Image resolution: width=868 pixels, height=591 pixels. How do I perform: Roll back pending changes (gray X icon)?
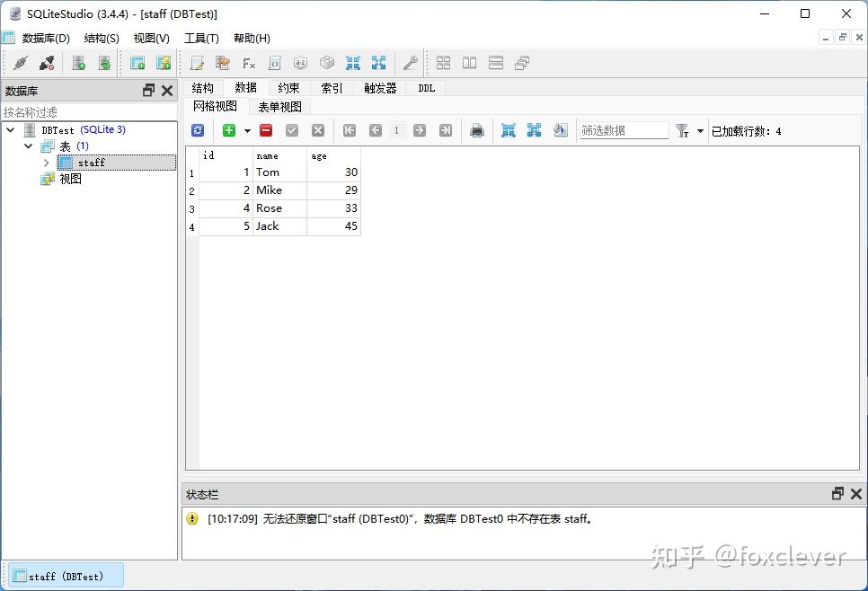(318, 130)
